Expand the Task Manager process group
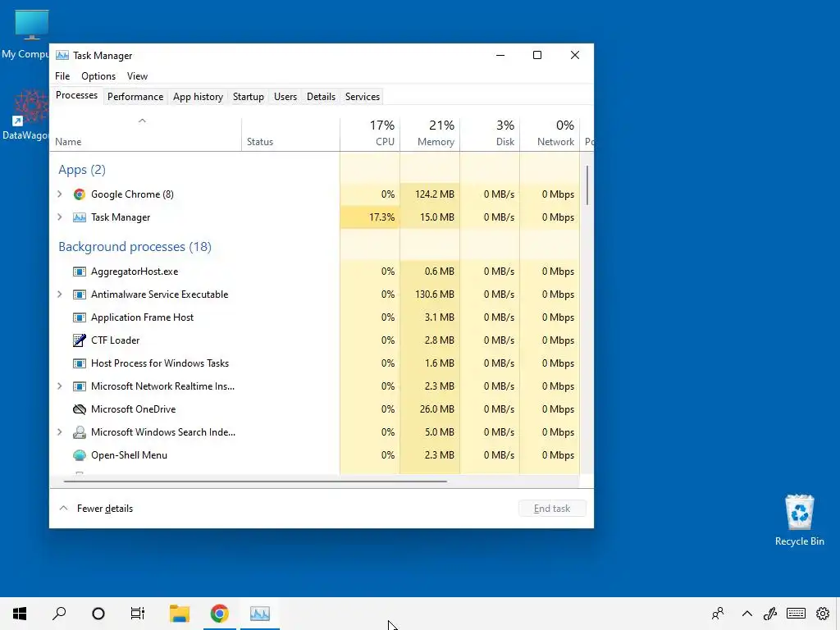This screenshot has height=630, width=840. (60, 217)
